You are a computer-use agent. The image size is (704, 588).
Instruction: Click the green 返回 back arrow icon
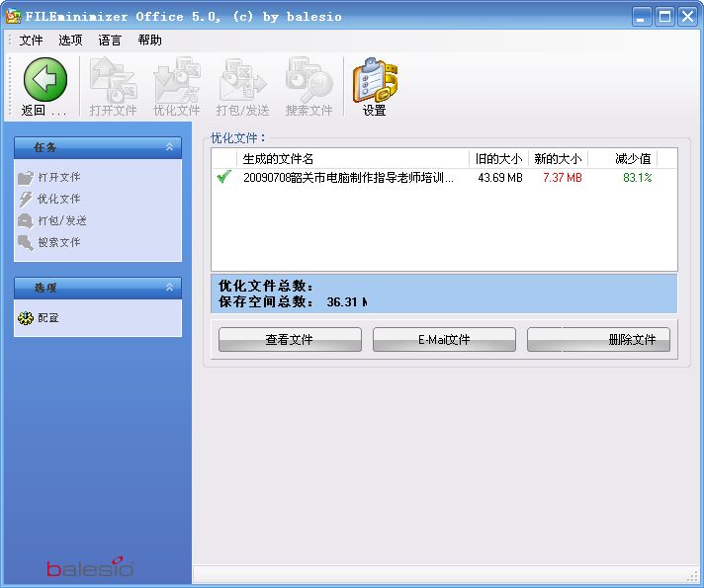(44, 79)
